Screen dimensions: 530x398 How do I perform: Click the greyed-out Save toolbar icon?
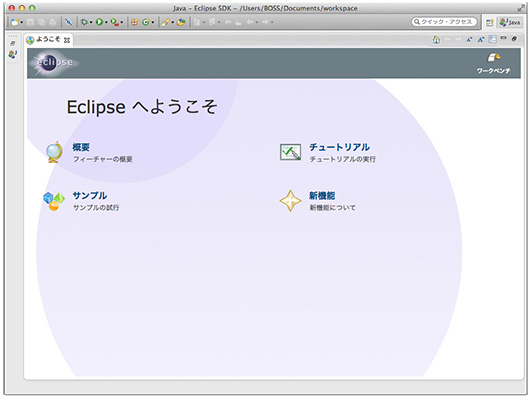30,22
